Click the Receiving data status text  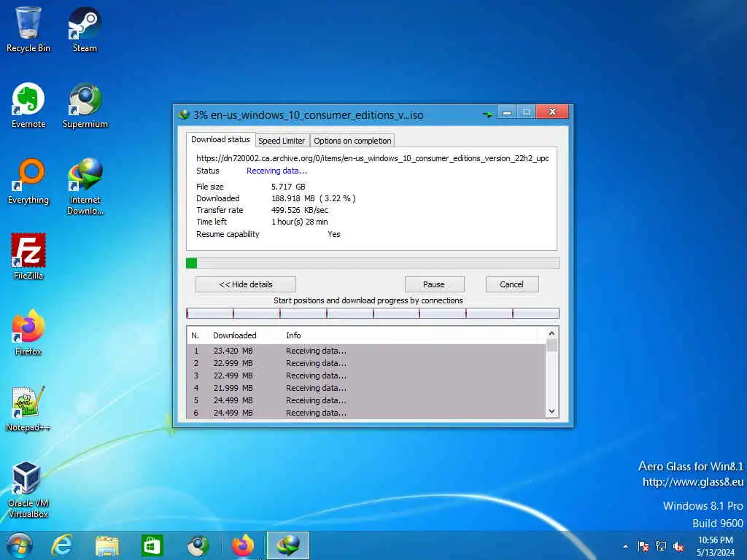tap(276, 171)
